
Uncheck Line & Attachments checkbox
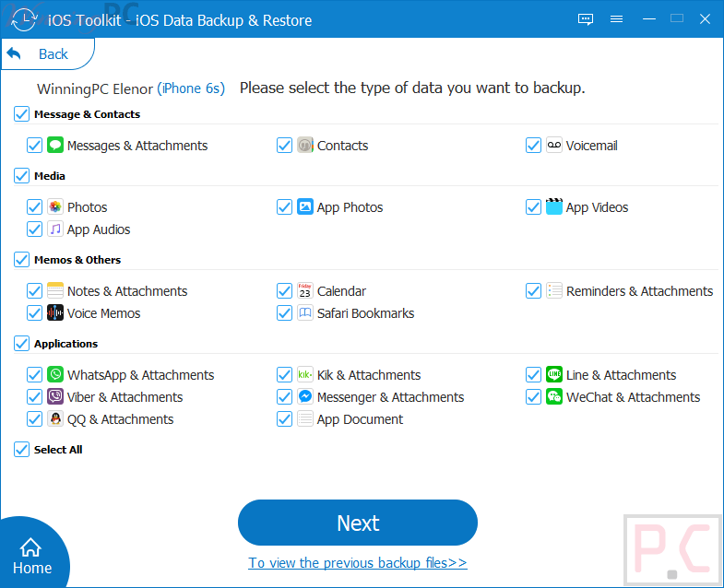533,374
